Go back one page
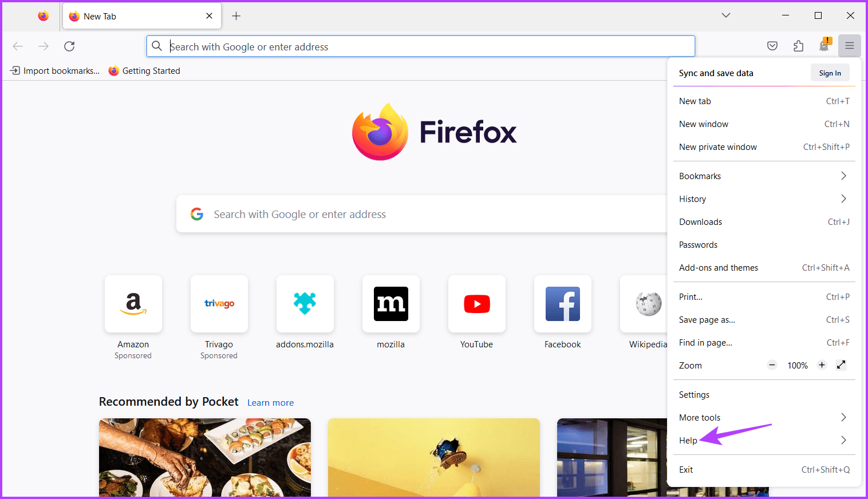Screen dimensions: 868x499 (x=18, y=46)
